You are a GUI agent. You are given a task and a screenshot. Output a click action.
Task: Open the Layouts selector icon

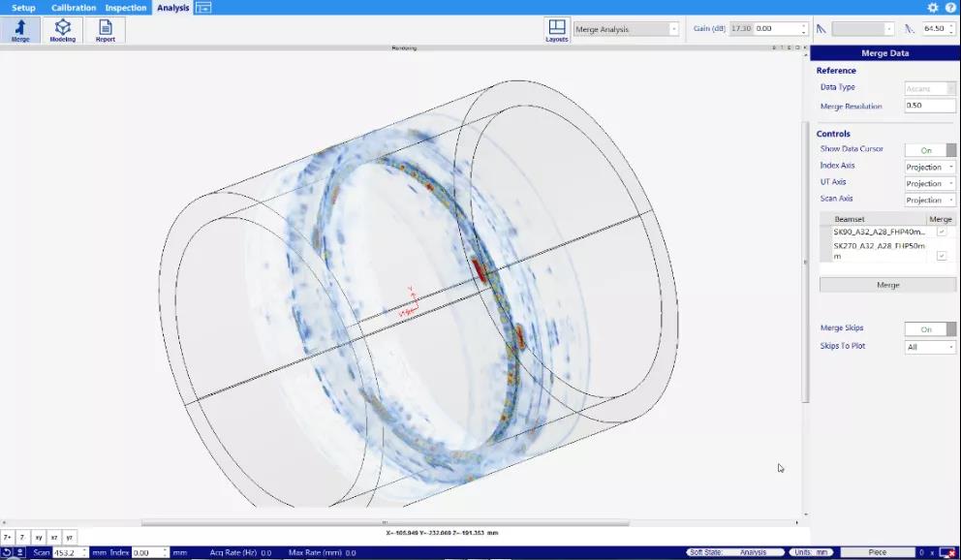tap(556, 30)
